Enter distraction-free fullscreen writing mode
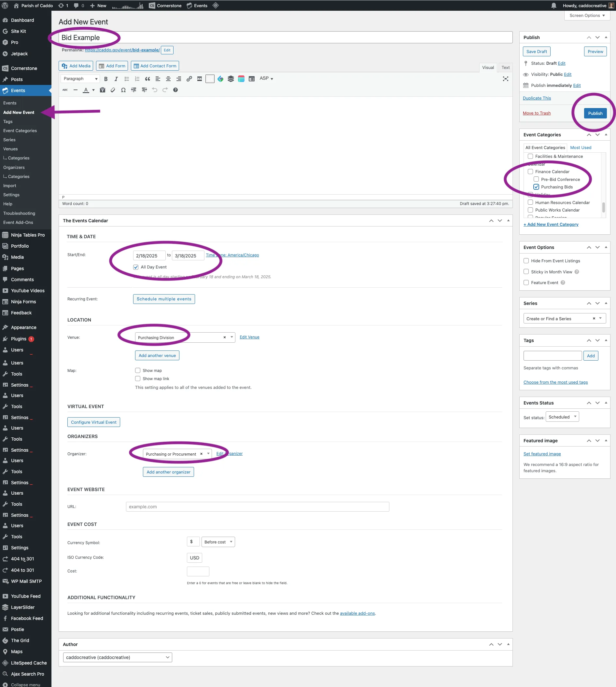The width and height of the screenshot is (616, 687). click(x=505, y=79)
